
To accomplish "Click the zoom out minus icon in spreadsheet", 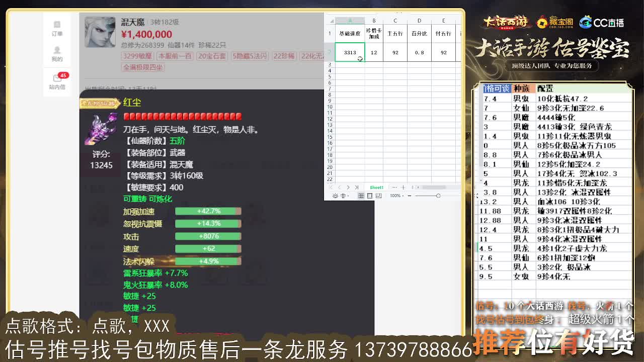I will tap(410, 195).
